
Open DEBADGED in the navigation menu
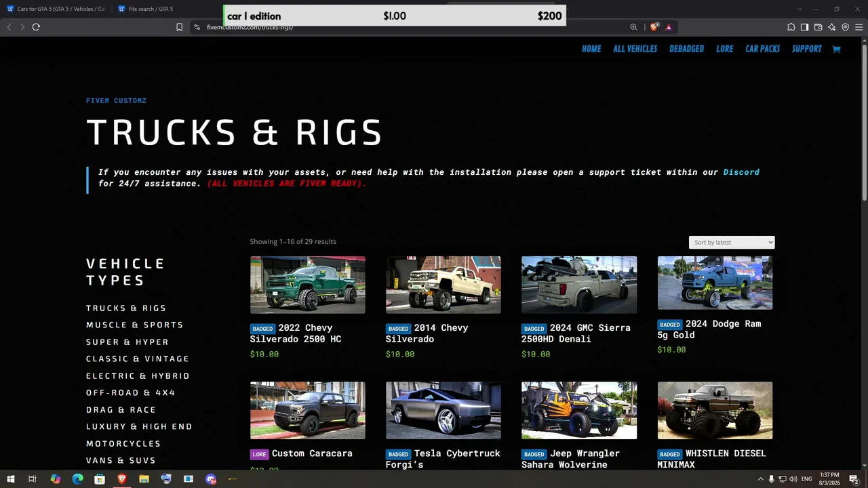686,49
